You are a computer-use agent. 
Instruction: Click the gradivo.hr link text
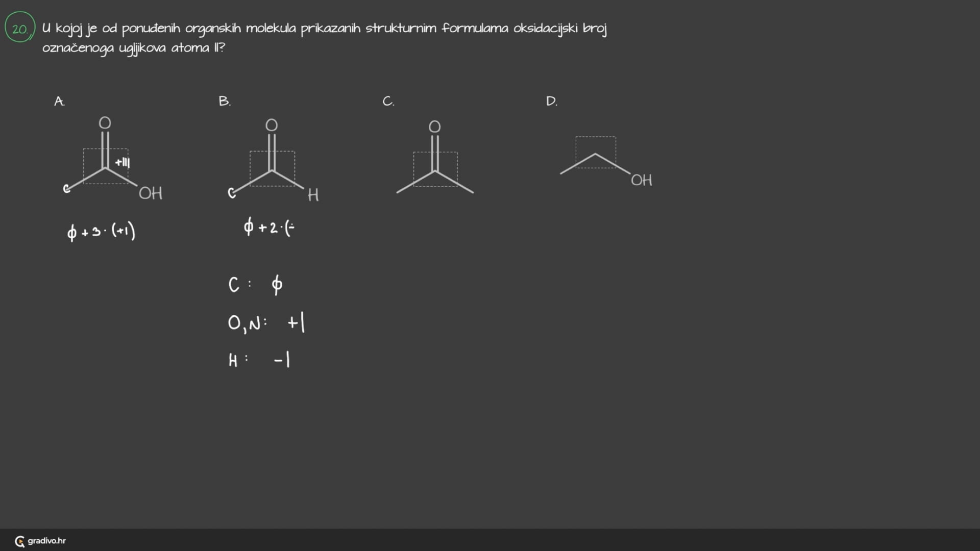pyautogui.click(x=46, y=541)
